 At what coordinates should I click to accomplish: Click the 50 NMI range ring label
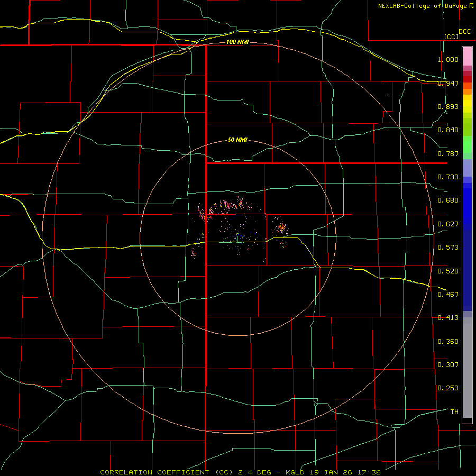[x=237, y=140]
